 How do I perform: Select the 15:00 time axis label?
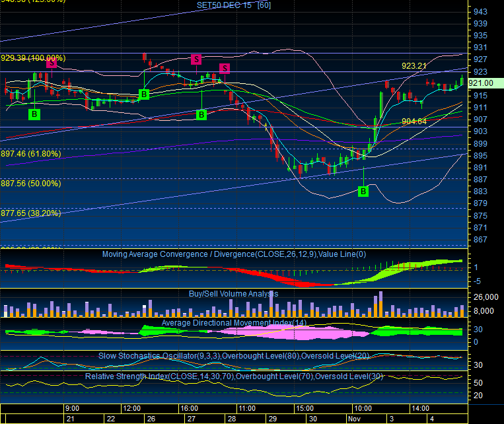pos(305,409)
